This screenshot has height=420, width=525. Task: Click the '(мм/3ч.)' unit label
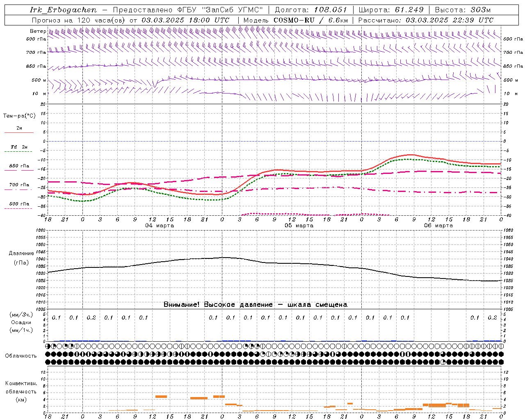point(21,315)
